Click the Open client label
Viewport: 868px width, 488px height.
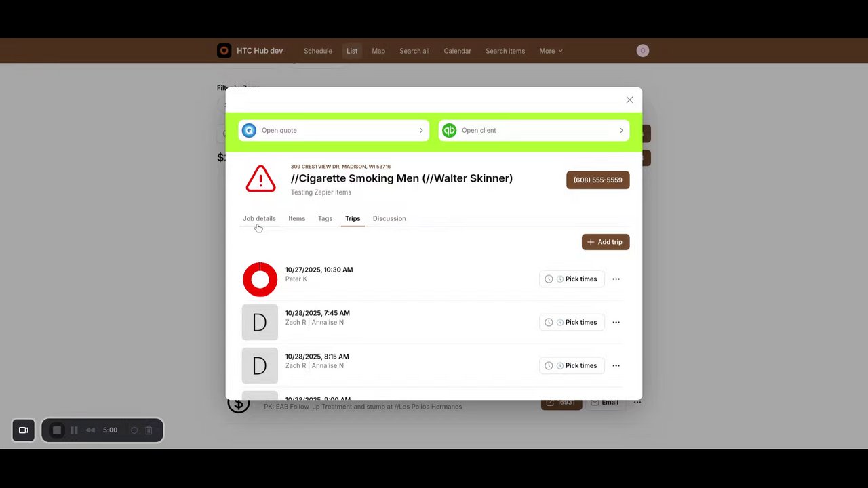click(x=479, y=131)
